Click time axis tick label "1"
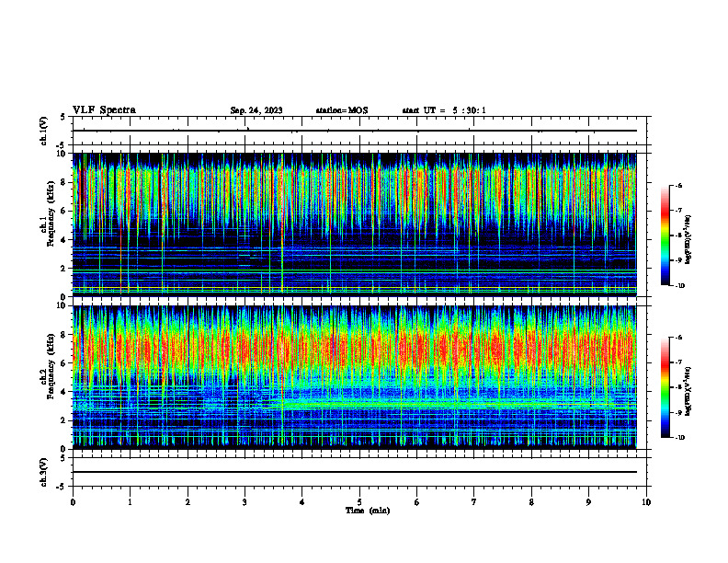This screenshot has width=728, height=563. pos(130,502)
